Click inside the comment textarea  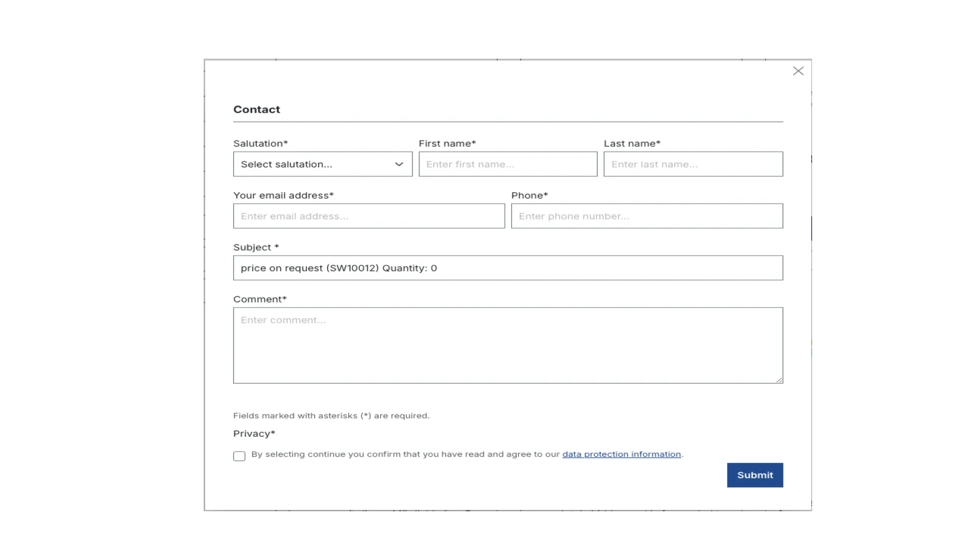[x=507, y=345]
